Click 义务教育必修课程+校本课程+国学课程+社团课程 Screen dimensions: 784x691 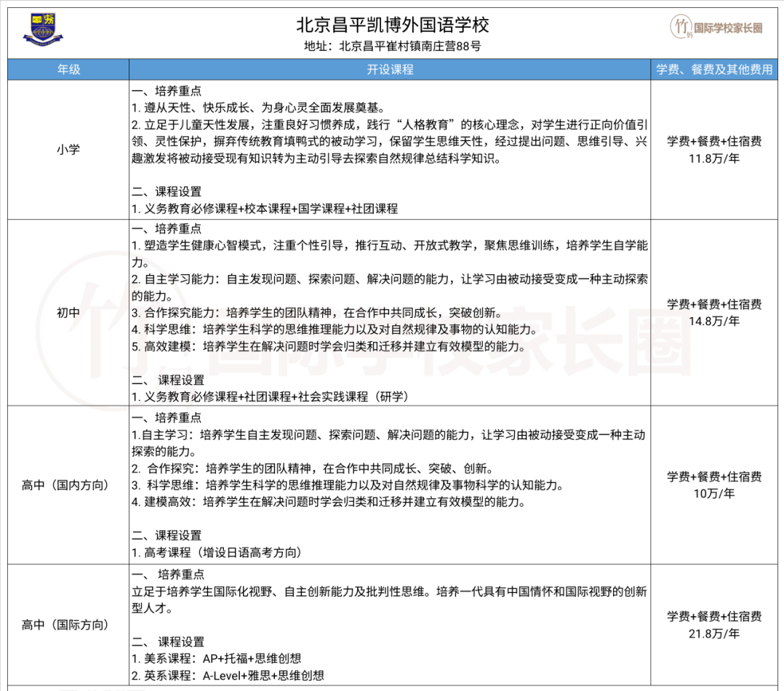coord(265,209)
